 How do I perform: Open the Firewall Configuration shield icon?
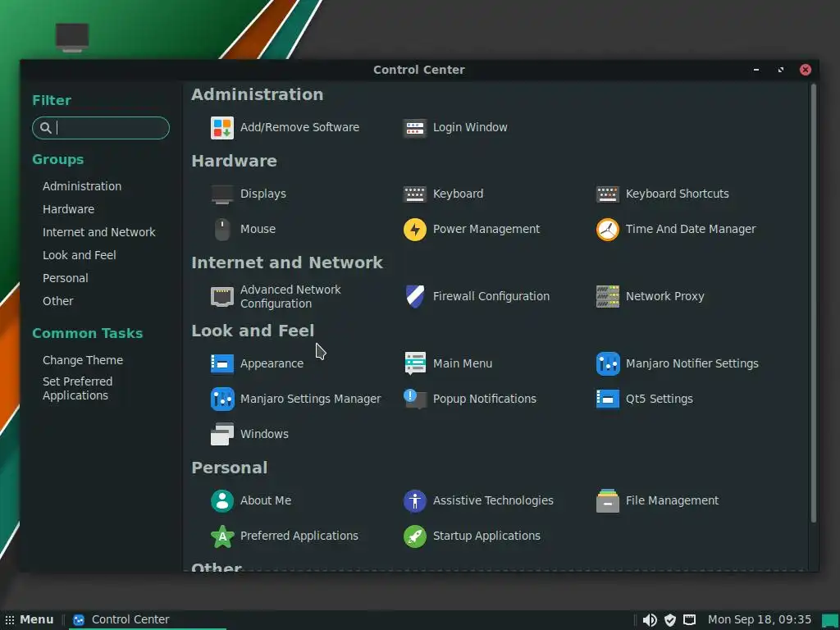click(x=414, y=296)
